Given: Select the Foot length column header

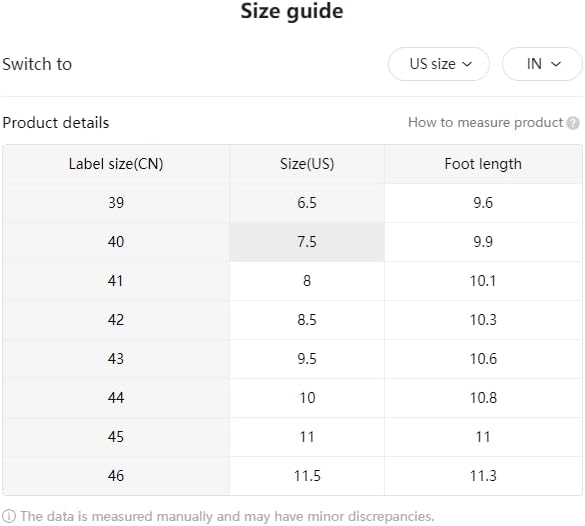Looking at the screenshot, I should [483, 164].
